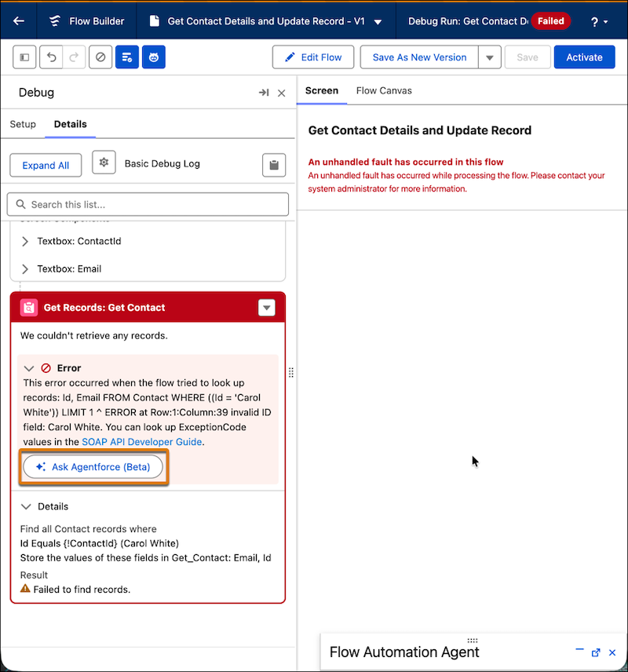628x672 pixels.
Task: Undo the last action
Action: click(51, 57)
